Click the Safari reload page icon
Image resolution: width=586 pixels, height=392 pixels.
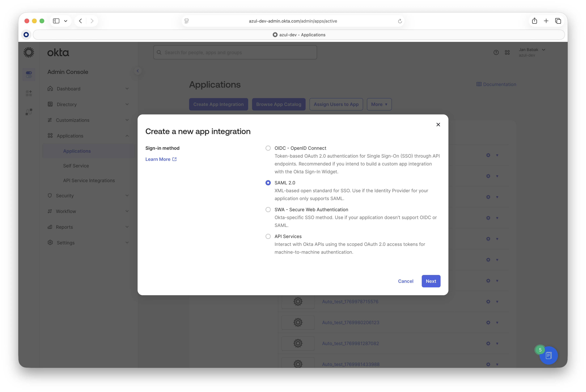coord(400,21)
